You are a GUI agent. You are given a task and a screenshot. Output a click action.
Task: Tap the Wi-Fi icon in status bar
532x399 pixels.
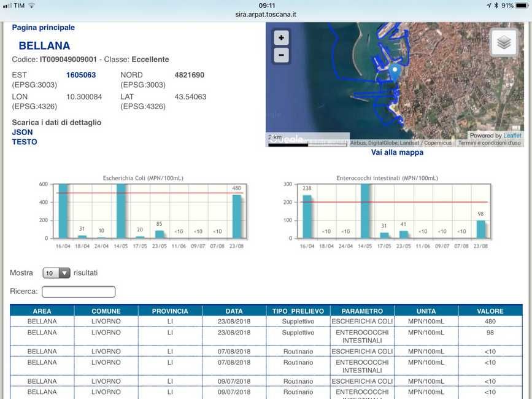[x=31, y=6]
